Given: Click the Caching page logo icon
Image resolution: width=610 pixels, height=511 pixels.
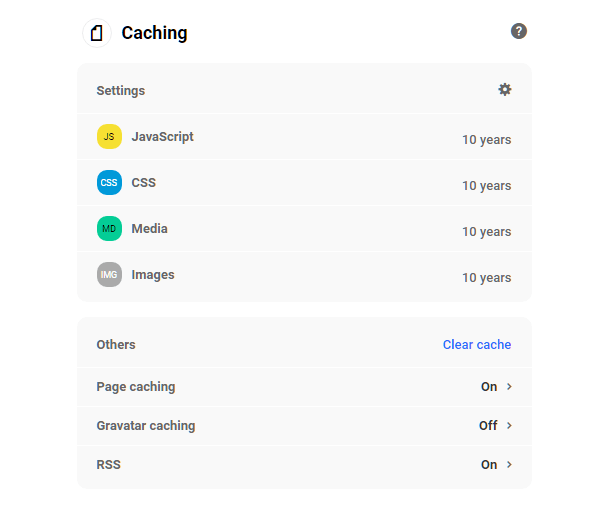Looking at the screenshot, I should (x=96, y=33).
